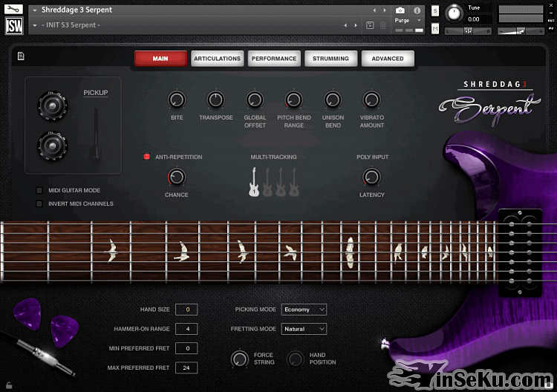
Task: Open the Picking Mode dropdown
Action: click(x=304, y=310)
